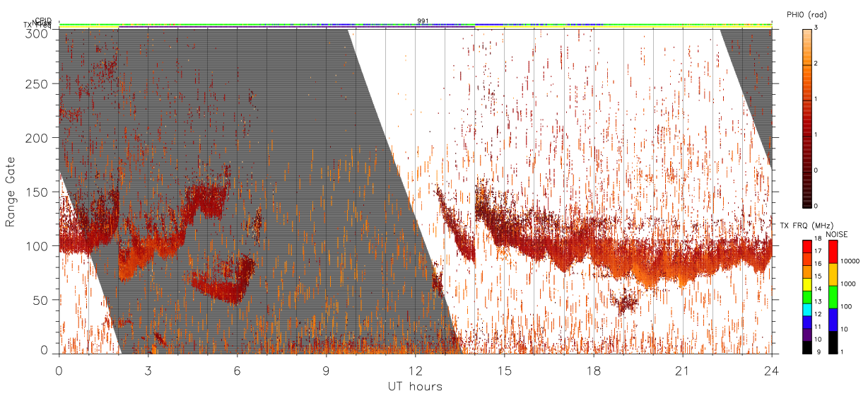
Task: Pick the cyan 12–13 MHz TX FRQ swatch
Action: [806, 309]
